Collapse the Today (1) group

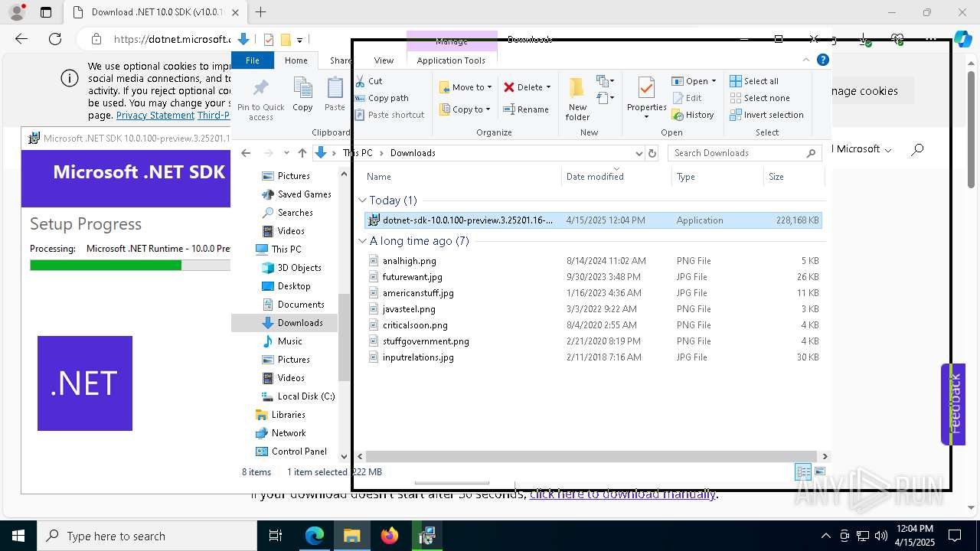click(363, 201)
